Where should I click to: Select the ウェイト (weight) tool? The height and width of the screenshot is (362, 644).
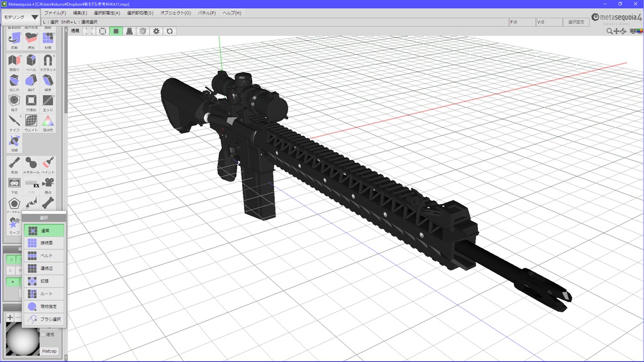[x=31, y=123]
